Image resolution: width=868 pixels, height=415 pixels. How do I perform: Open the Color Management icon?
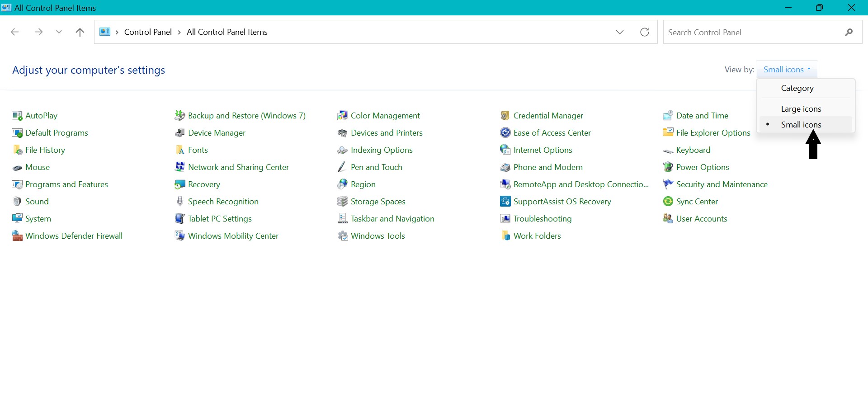[343, 116]
